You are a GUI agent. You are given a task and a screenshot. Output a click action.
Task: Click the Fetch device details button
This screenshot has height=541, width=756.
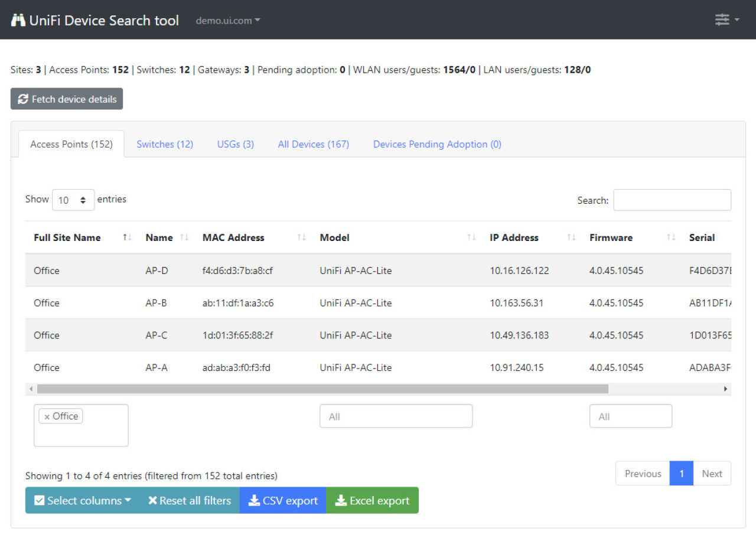click(66, 99)
